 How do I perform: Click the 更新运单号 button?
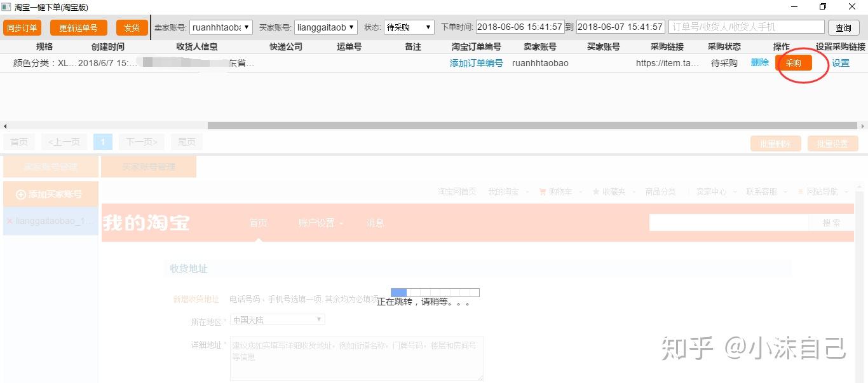(79, 28)
